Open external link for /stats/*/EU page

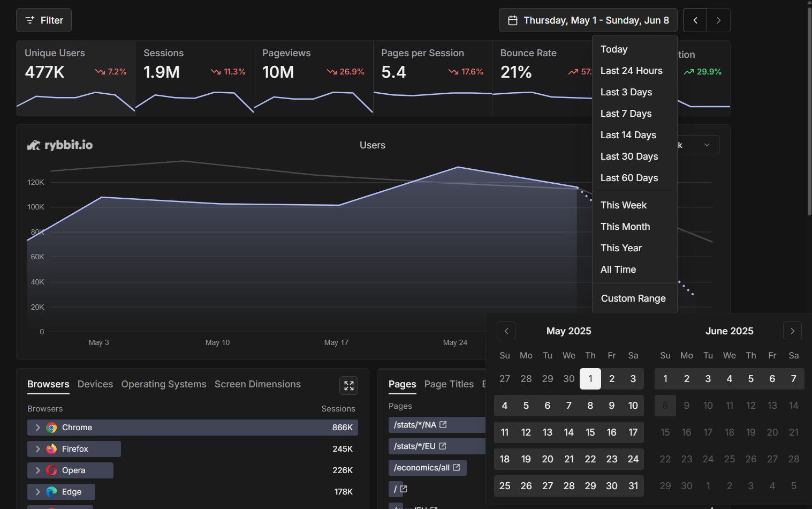point(442,446)
